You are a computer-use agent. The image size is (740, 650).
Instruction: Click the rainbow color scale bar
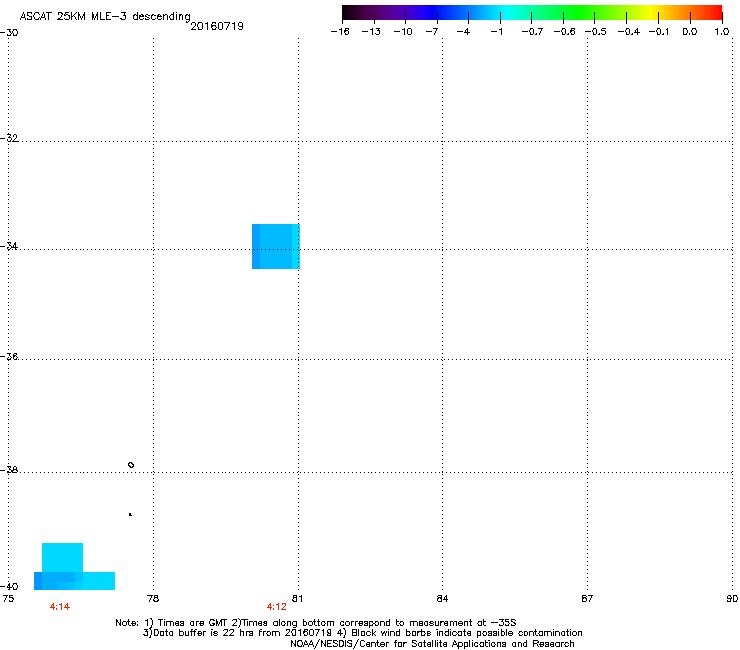pos(532,13)
